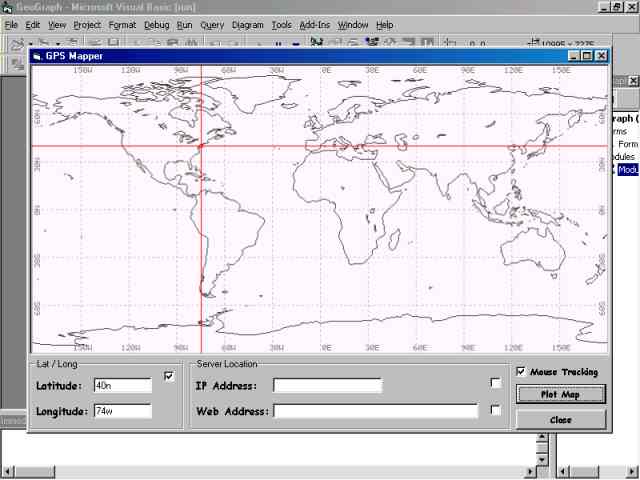Click the red crosshair intersection on the map

202,146
